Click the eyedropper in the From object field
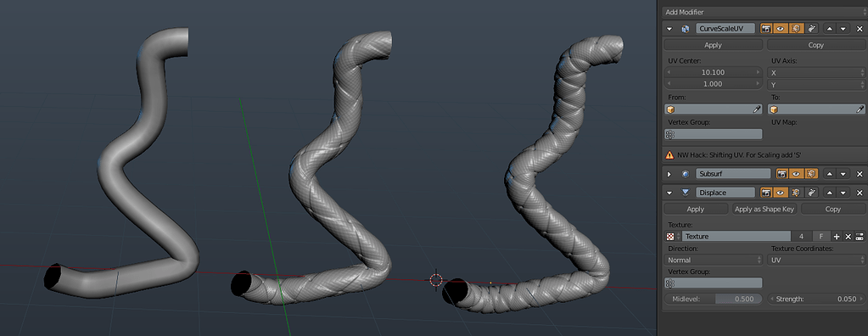868x336 pixels. click(x=758, y=109)
